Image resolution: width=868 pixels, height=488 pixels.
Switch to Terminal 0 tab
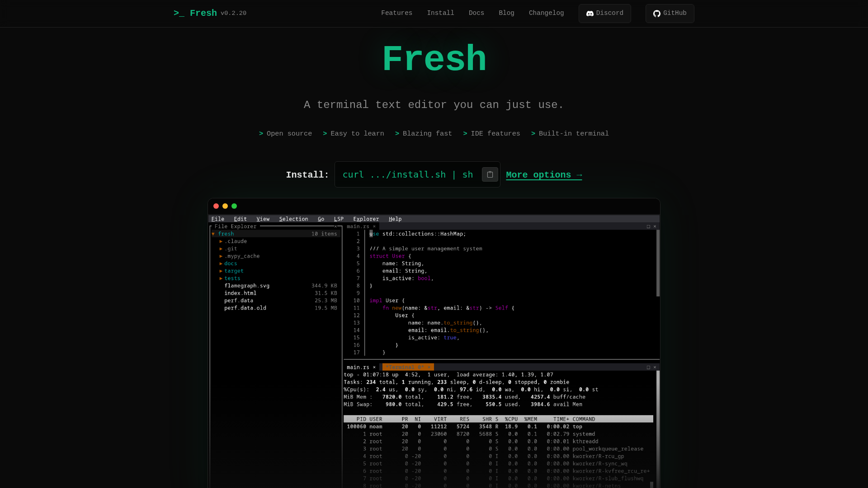405,367
